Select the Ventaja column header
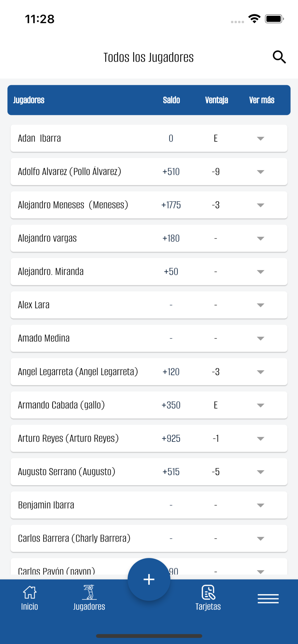Image resolution: width=298 pixels, height=644 pixels. pos(217,100)
